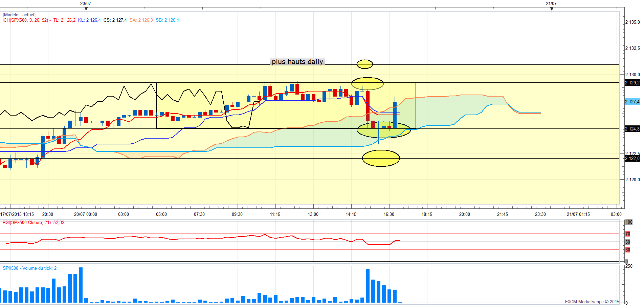644x305 pixels.
Task: Click the 20/07 date marker at top
Action: [x=86, y=3]
